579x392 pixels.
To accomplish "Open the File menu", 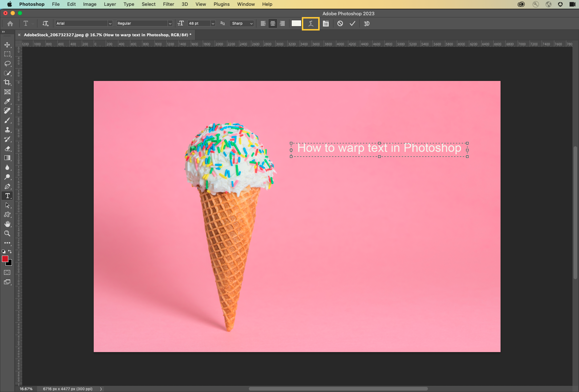I will tap(56, 4).
